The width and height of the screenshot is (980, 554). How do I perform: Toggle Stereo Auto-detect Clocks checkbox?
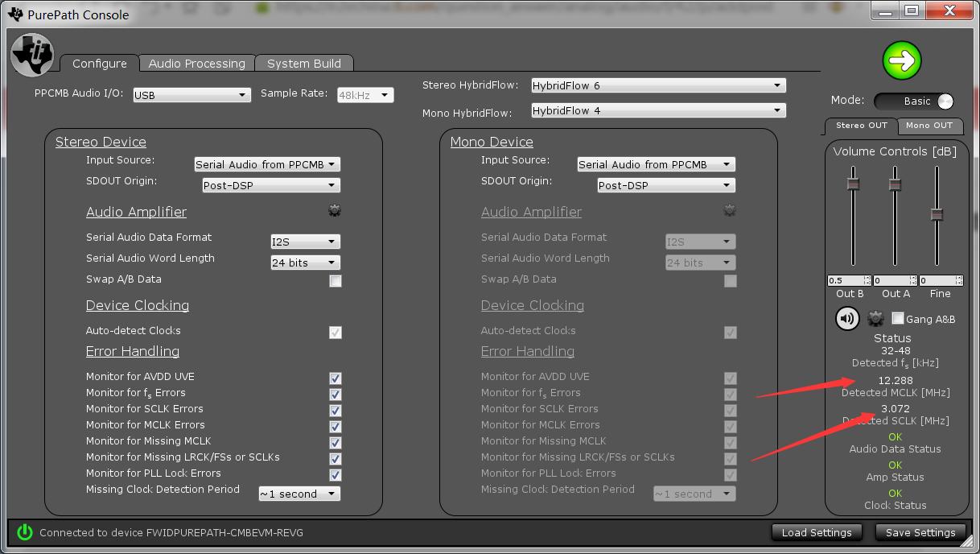tap(336, 333)
